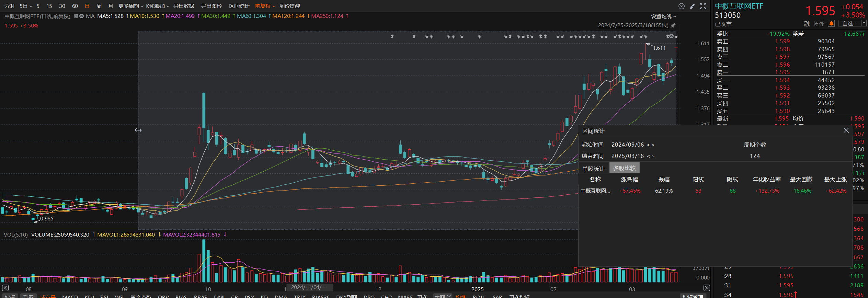
Task: Expand the 更多周期 period dropdown
Action: coord(131,6)
